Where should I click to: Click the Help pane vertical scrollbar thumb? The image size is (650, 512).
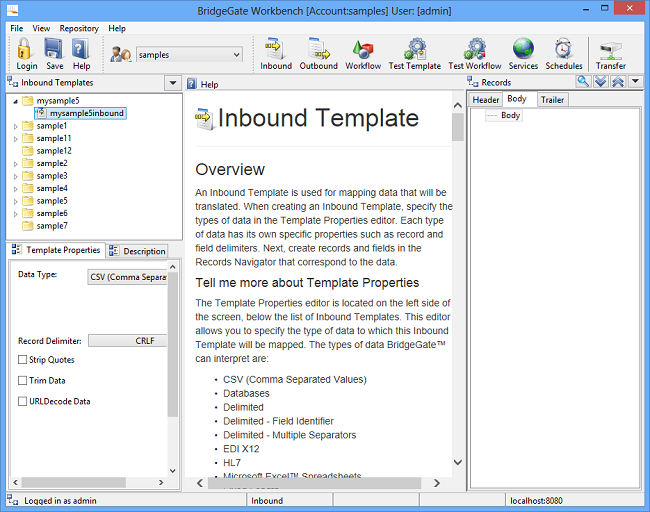click(x=458, y=127)
